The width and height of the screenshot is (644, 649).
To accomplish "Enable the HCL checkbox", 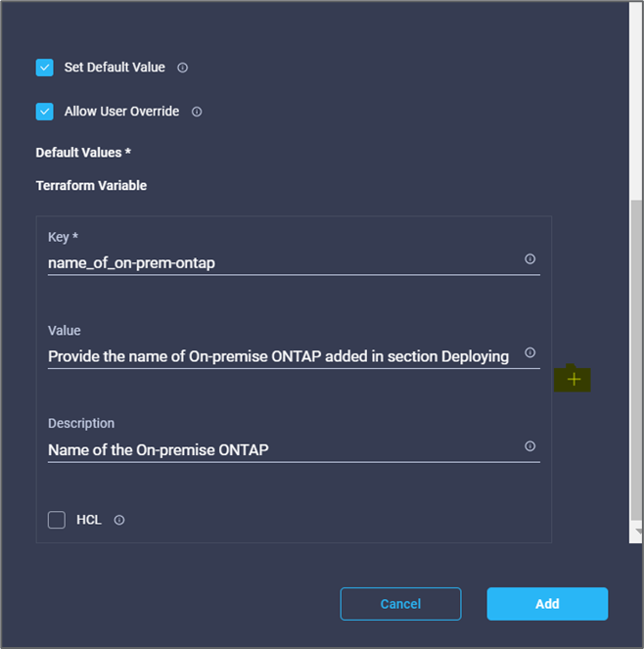I will pos(57,520).
